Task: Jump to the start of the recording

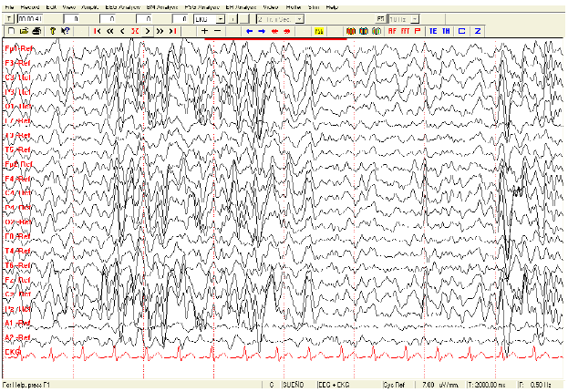Action: (97, 31)
